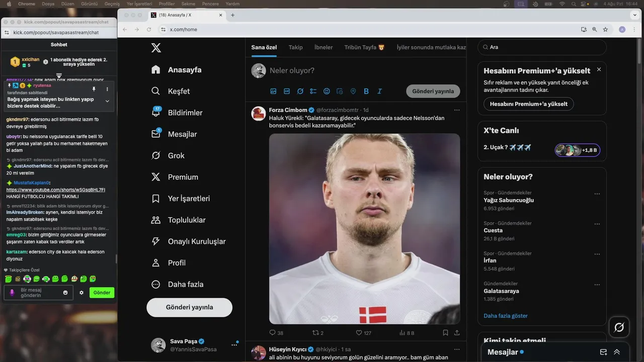Open more options on Forza Cimbom post
Viewport: 644px width, 362px height.
tap(457, 110)
